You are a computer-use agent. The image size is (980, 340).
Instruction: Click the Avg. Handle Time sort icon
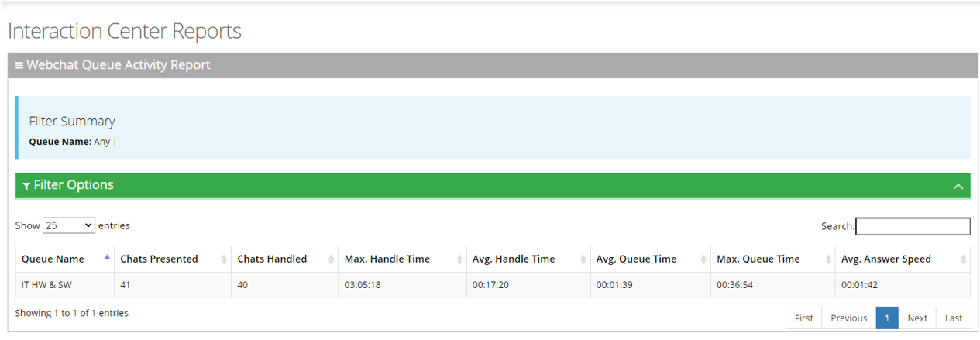583,259
